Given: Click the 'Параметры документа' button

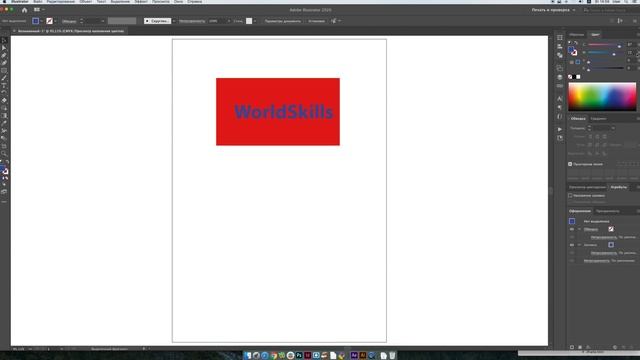Looking at the screenshot, I should click(x=282, y=21).
